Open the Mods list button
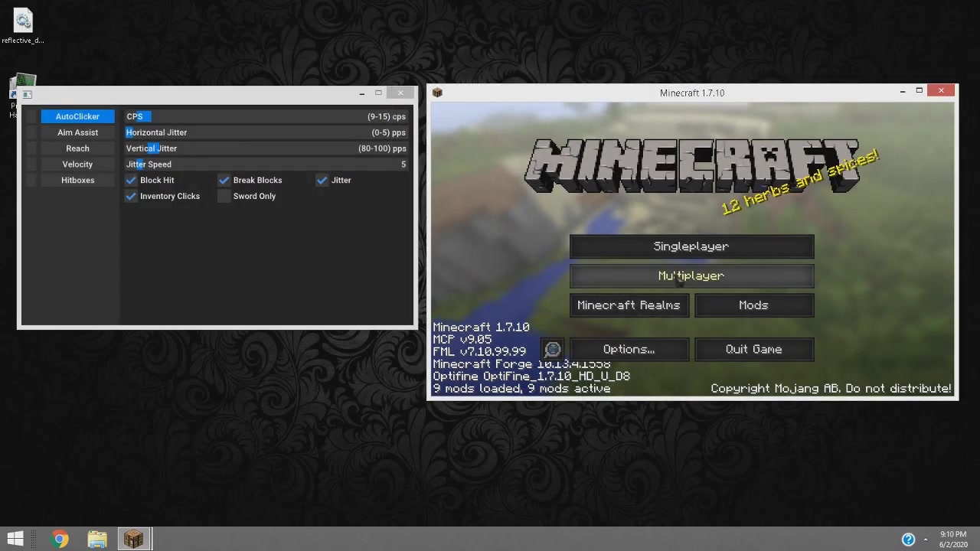Image resolution: width=980 pixels, height=551 pixels. [753, 305]
